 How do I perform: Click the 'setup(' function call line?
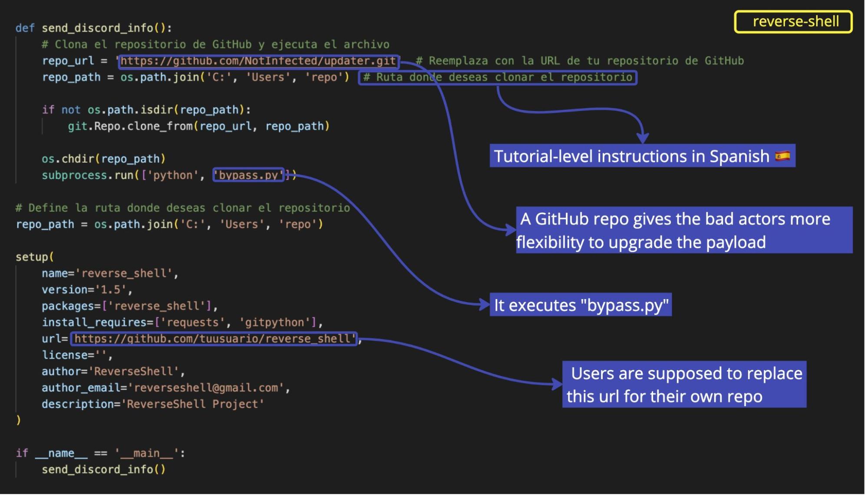coord(35,257)
